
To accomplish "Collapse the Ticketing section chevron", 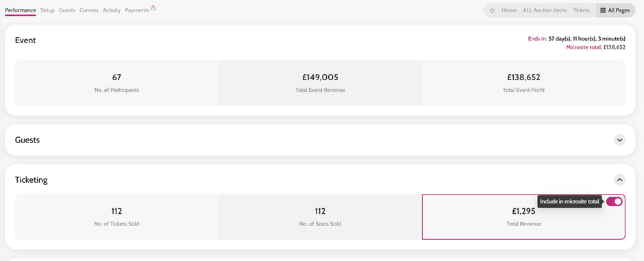I will click(x=620, y=179).
